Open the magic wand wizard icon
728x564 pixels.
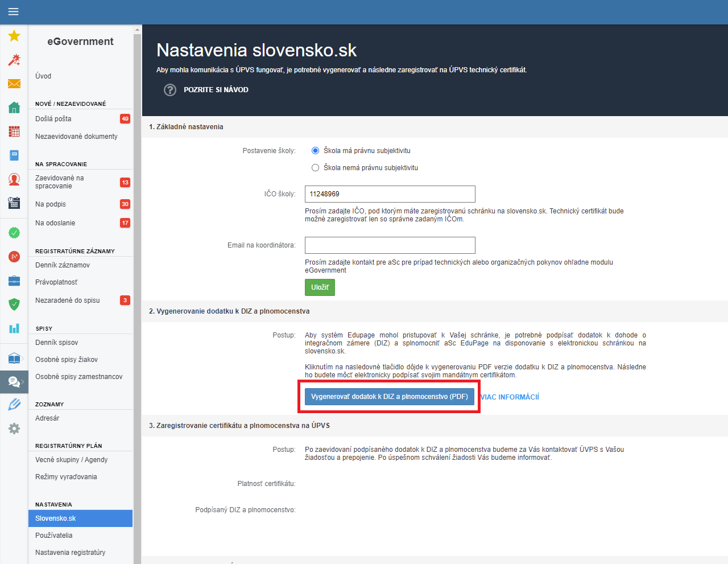14,60
